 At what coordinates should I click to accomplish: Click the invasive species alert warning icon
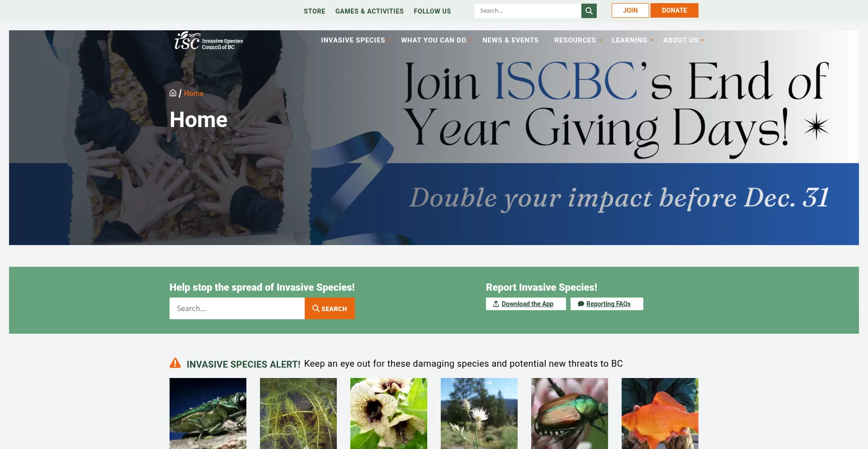tap(175, 363)
